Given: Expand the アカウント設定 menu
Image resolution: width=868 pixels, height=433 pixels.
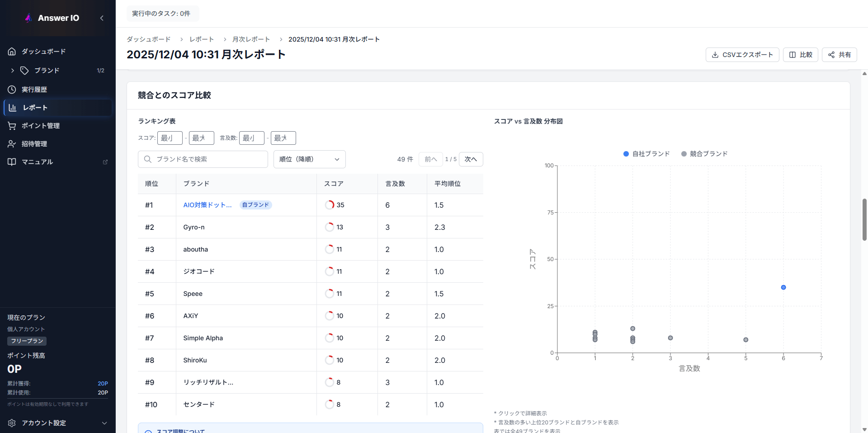Looking at the screenshot, I should 104,423.
